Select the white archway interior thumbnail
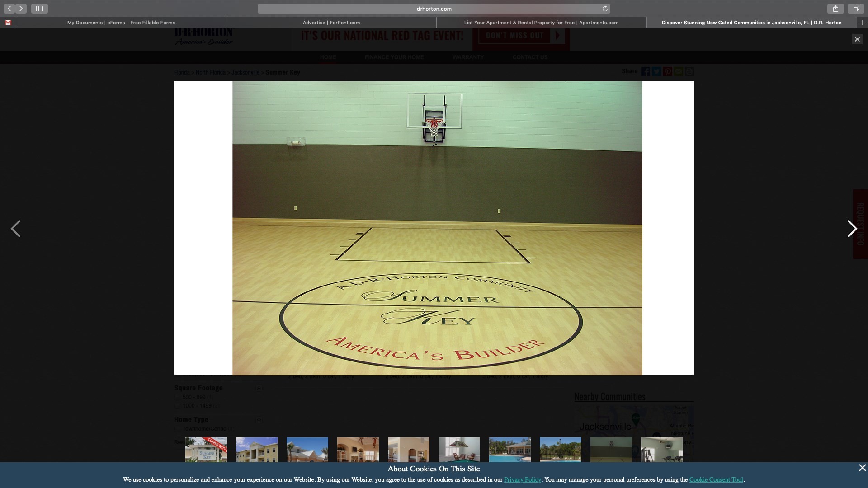Screen dimensions: 868x488 pos(409,450)
